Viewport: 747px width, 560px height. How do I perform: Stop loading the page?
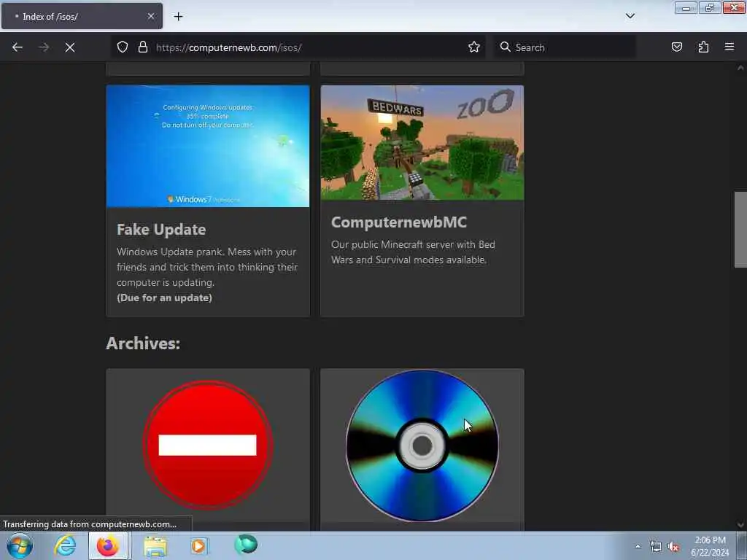pos(70,47)
